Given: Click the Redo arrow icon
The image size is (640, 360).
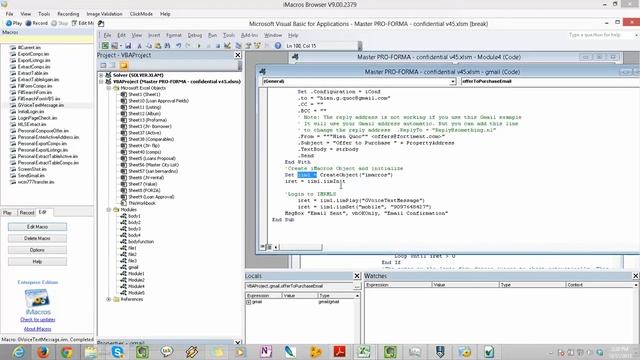Looking at the screenshot, I should pyautogui.click(x=188, y=46).
